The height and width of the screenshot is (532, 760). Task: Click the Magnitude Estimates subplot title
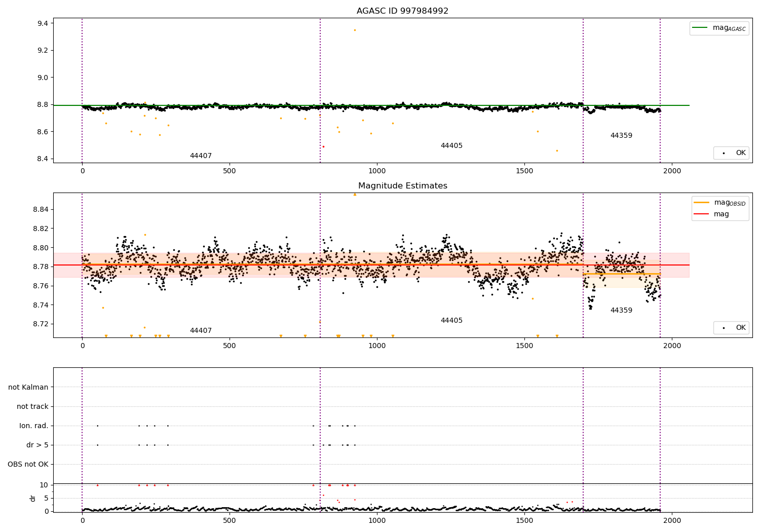coord(402,185)
